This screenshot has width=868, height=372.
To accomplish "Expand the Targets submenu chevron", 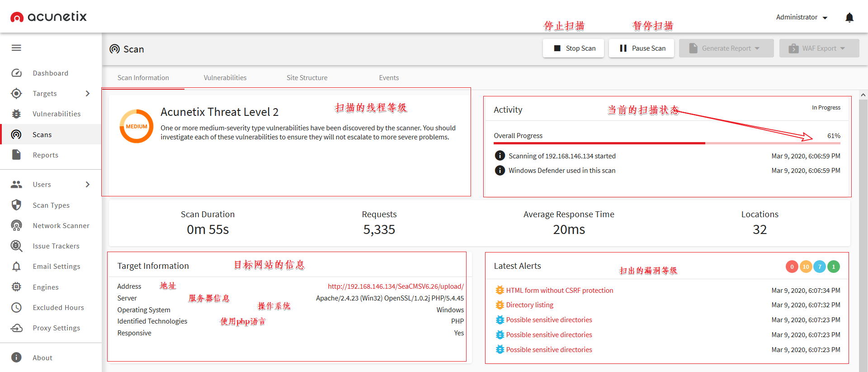I will 88,93.
